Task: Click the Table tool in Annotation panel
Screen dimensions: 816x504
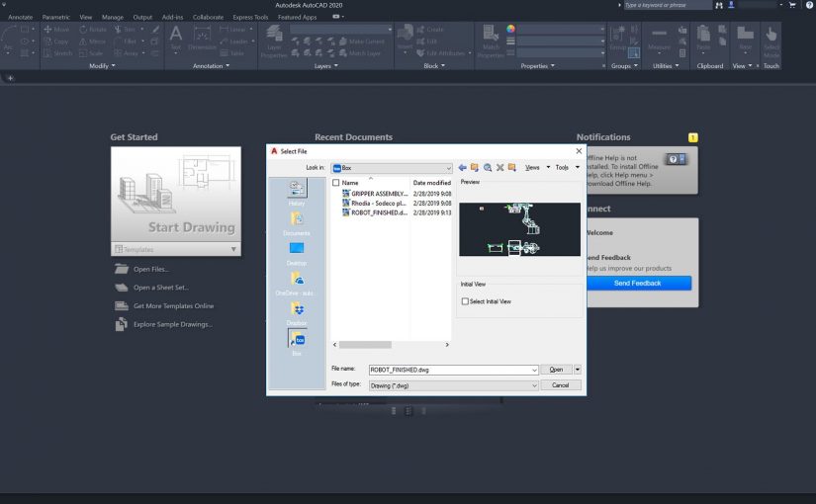Action: click(232, 53)
